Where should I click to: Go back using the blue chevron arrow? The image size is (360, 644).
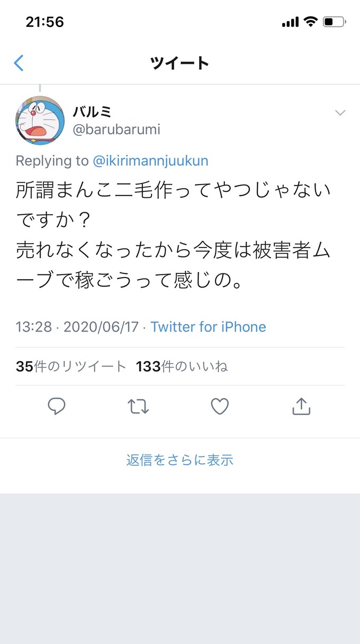pyautogui.click(x=19, y=62)
